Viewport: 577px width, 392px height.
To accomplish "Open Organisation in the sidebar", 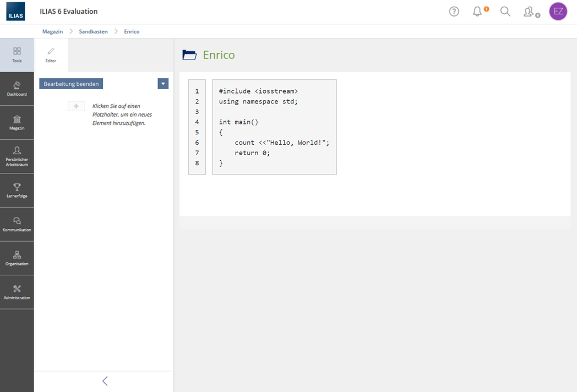I will pos(17,258).
